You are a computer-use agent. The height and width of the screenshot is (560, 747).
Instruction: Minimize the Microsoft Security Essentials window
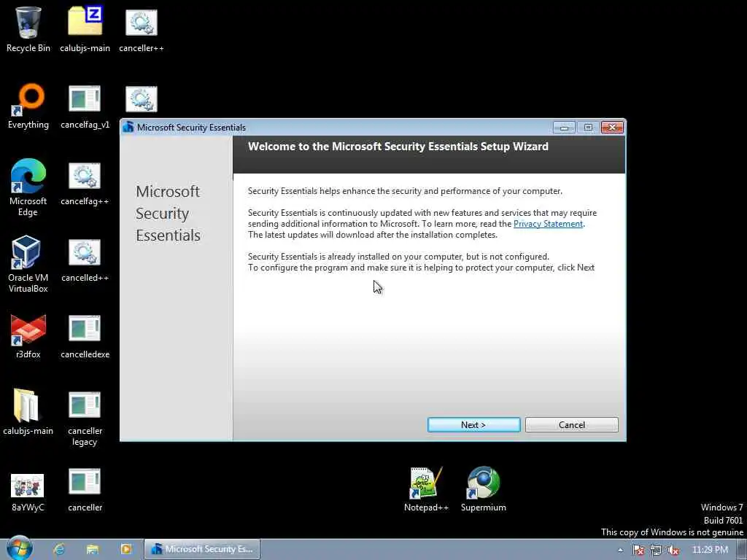[x=564, y=127]
